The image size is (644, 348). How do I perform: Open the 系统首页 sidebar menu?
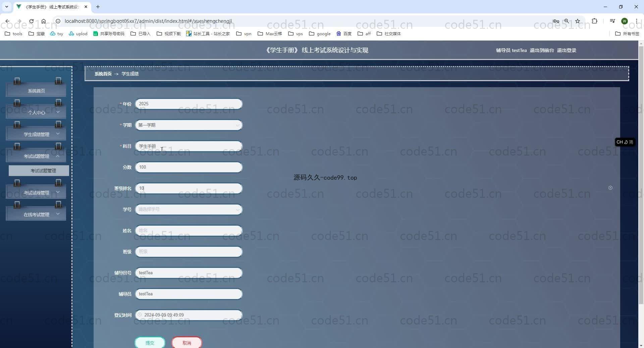coord(36,91)
